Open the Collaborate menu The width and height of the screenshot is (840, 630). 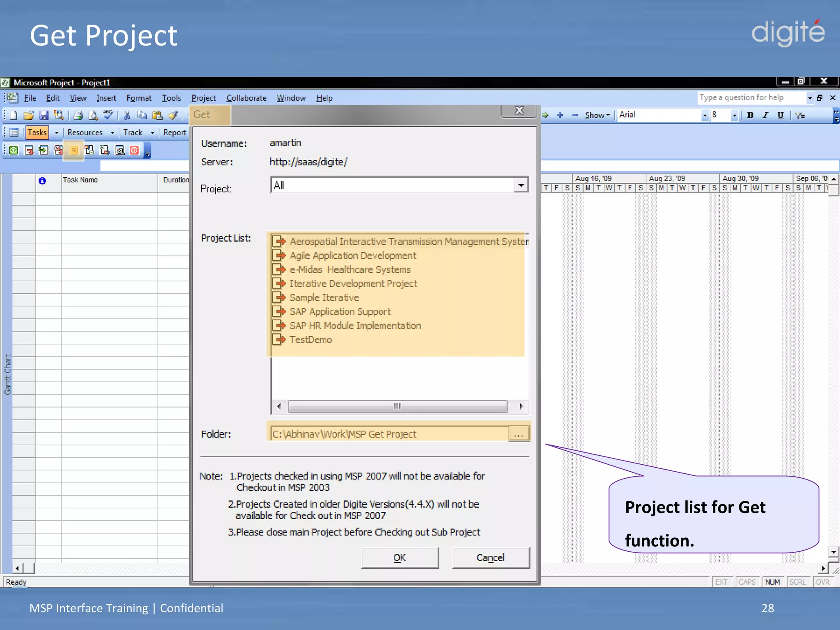(x=246, y=98)
